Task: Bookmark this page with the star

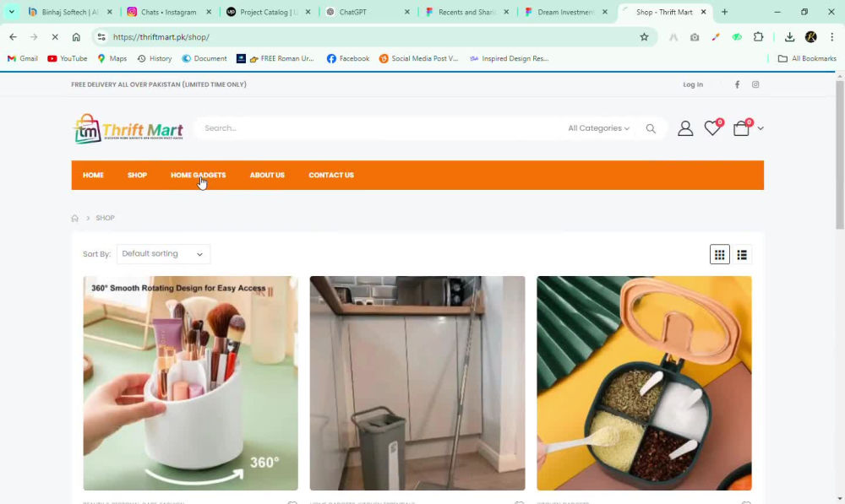Action: coord(644,37)
